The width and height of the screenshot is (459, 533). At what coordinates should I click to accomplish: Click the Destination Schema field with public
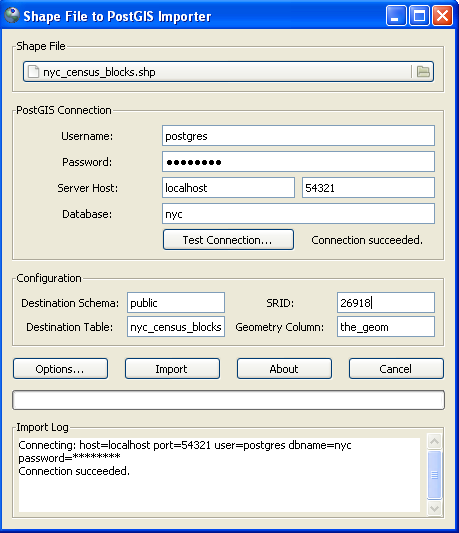176,303
